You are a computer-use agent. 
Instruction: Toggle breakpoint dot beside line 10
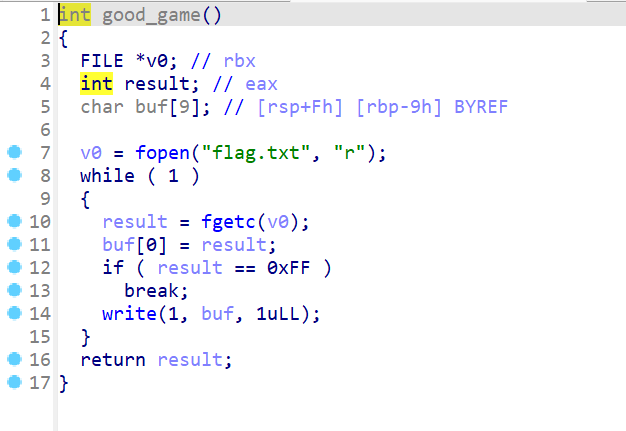pyautogui.click(x=13, y=221)
